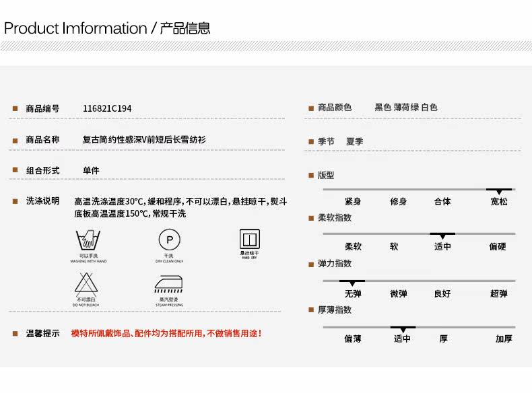Click the color option 白色
532x393 pixels.
click(x=430, y=108)
